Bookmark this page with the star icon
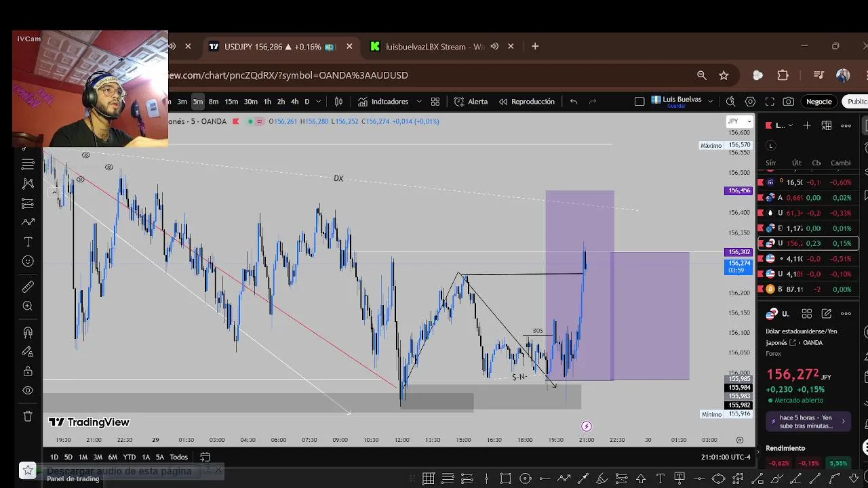Viewport: 868px width, 488px height. click(724, 75)
